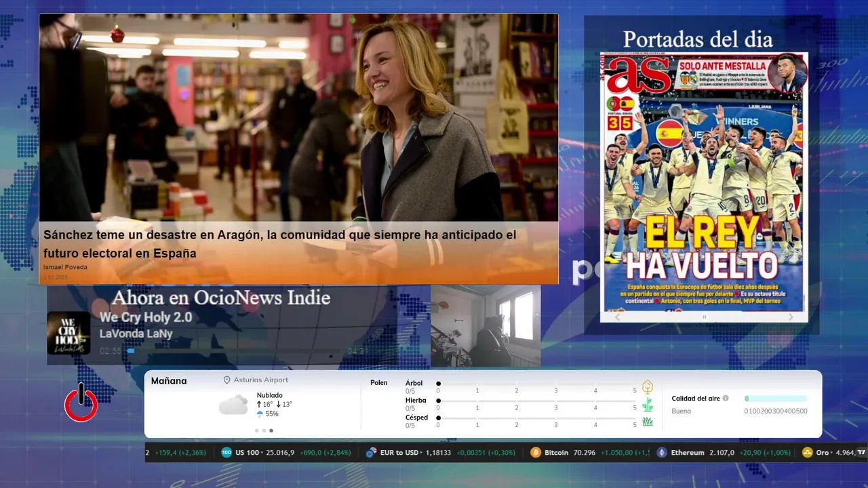Select the Buena air quality status
The width and height of the screenshot is (868, 488).
(682, 411)
